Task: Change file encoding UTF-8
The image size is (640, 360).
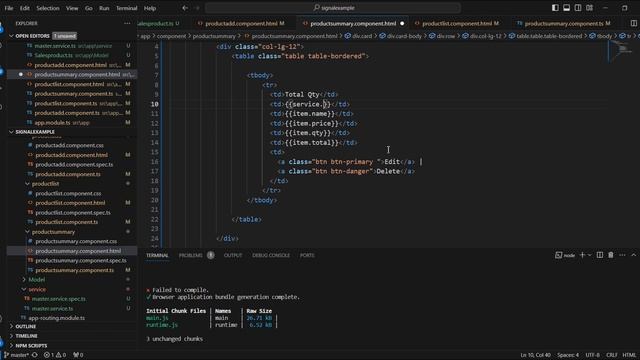Action: point(592,355)
